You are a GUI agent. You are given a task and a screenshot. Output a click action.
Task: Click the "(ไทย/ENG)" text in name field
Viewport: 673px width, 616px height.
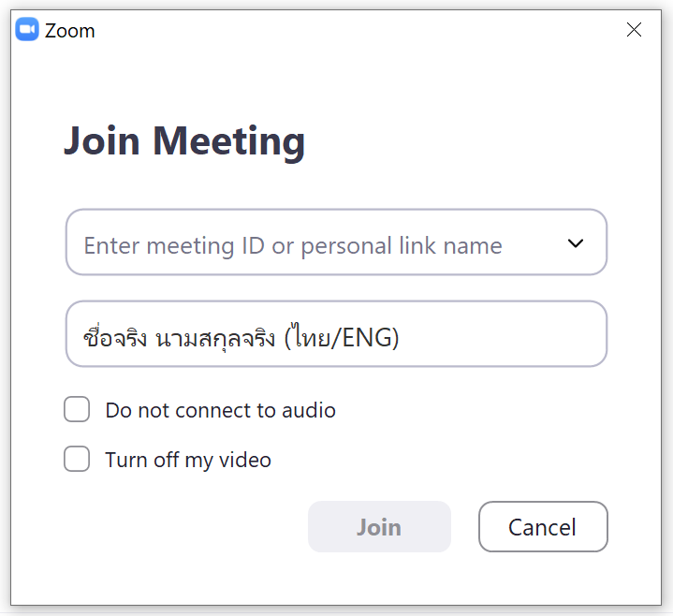pyautogui.click(x=342, y=337)
